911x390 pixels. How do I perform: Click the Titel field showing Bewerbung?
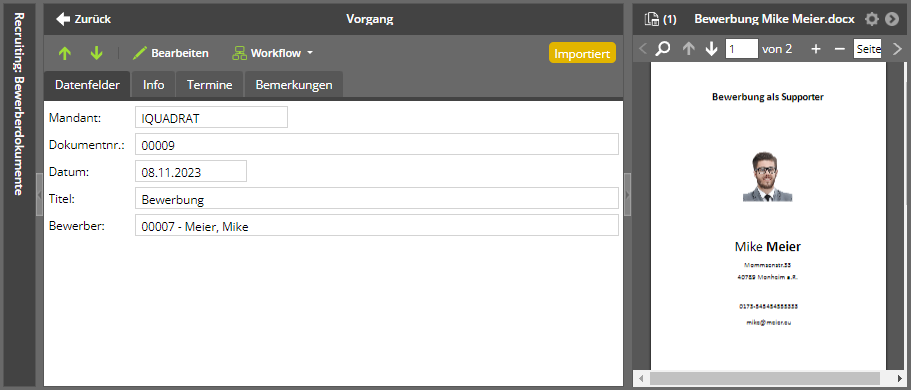click(x=376, y=198)
